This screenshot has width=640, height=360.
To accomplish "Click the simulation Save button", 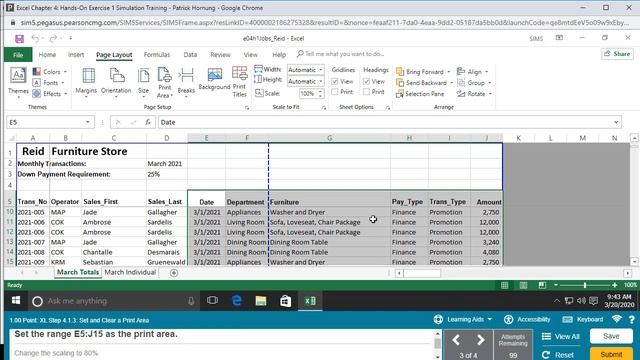I will click(611, 336).
